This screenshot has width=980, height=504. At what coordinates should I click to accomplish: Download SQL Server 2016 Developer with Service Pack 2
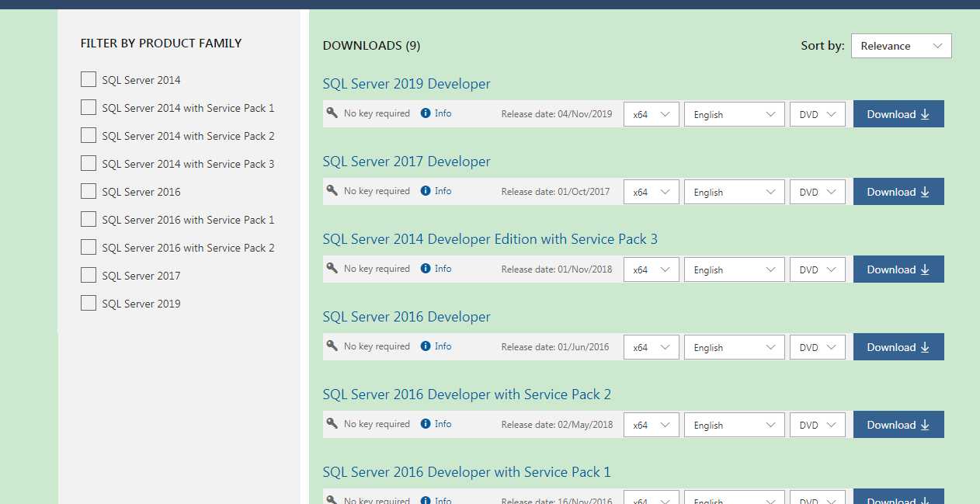tap(898, 425)
